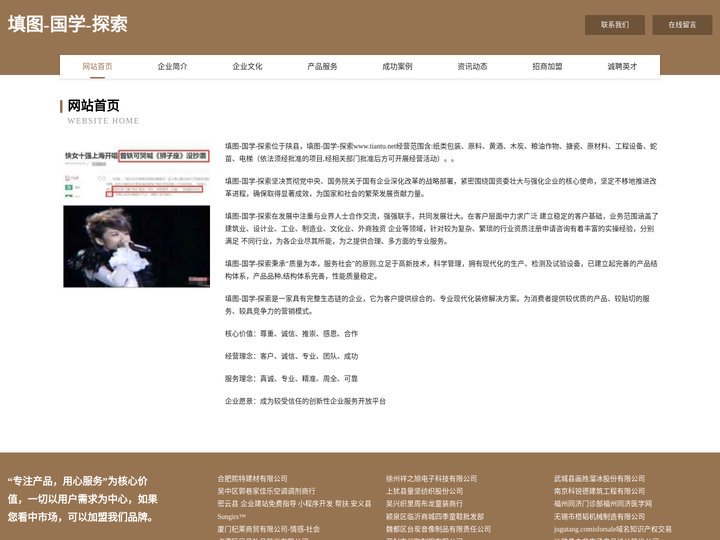Open 资讯动态 in the navigation
720x540 pixels.
472,66
